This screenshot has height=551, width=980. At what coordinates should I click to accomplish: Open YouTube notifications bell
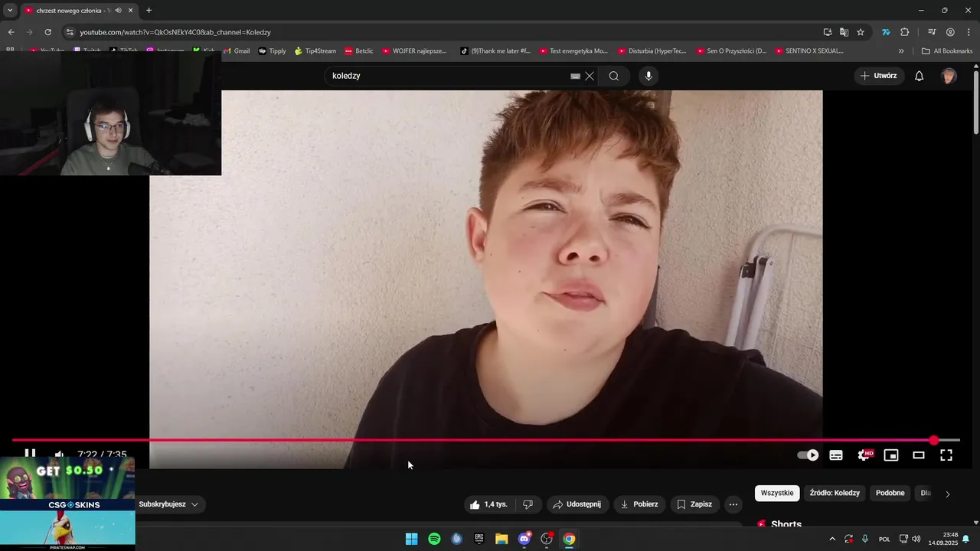920,76
